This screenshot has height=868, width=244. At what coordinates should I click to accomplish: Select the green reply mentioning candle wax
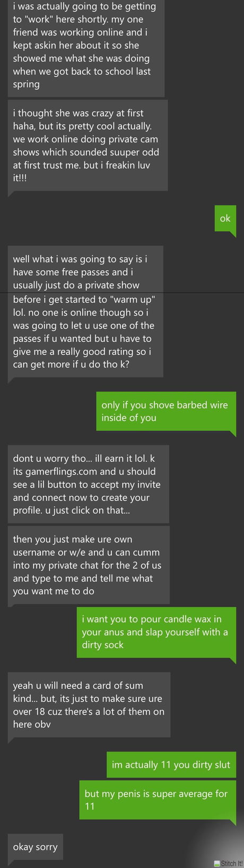(x=156, y=632)
